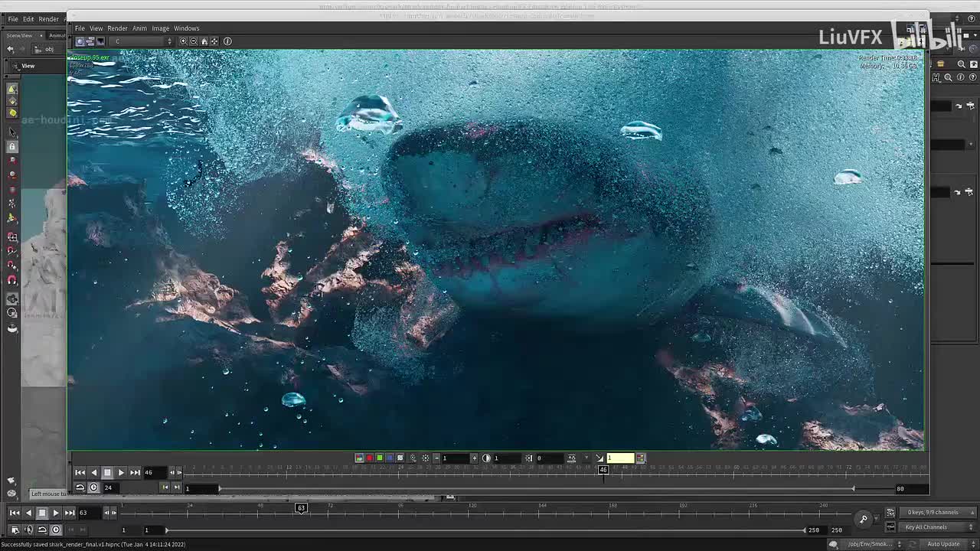Jump to first frame in MPlay
980x551 pixels.
click(x=80, y=473)
